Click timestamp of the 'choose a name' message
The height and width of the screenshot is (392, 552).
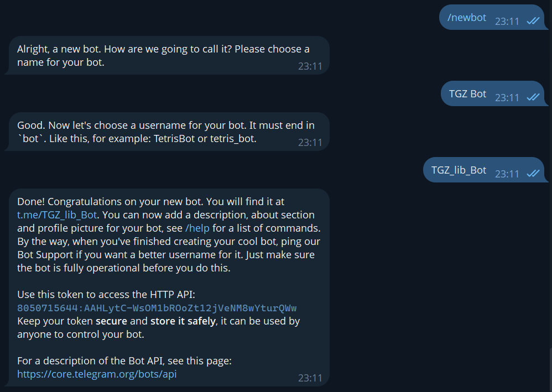(x=310, y=66)
